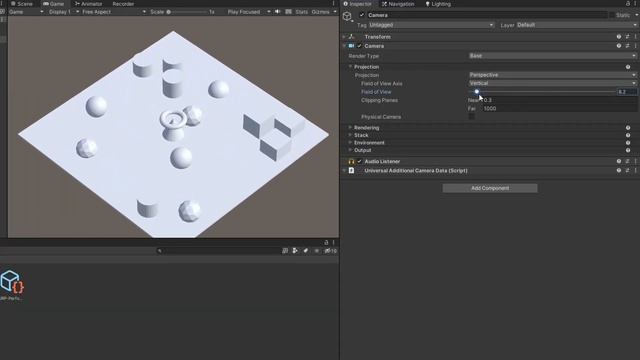Viewport: 640px width, 360px height.
Task: Open Audio Listener more-options menu
Action: point(636,161)
